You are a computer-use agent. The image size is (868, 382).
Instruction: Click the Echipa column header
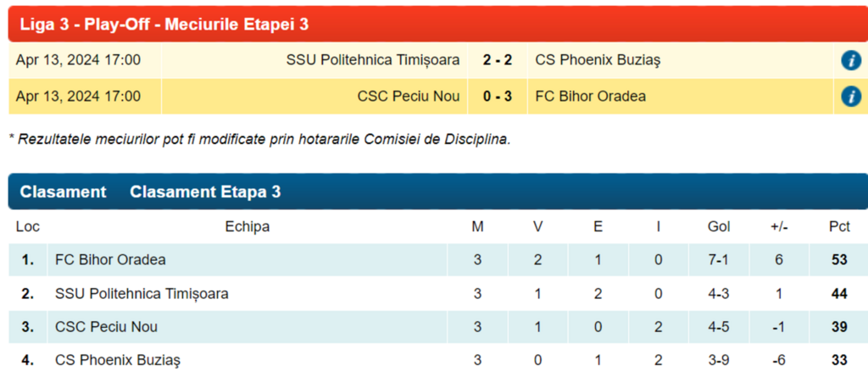pos(247,227)
